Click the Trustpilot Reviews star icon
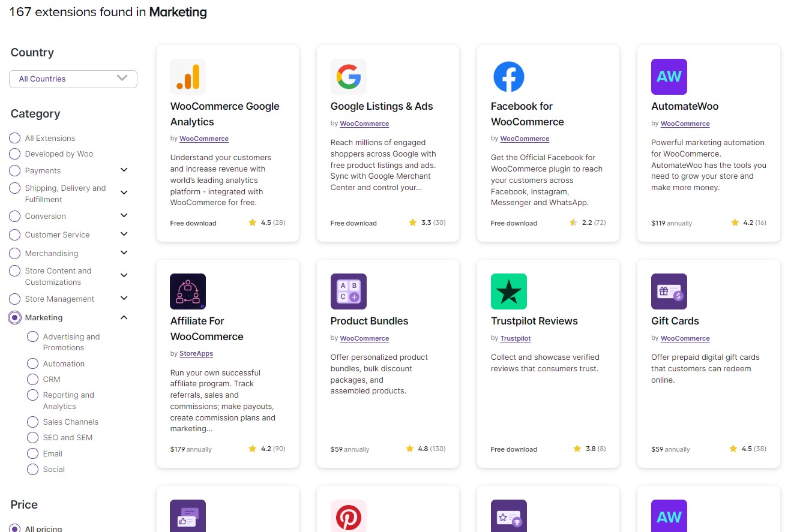 (508, 291)
